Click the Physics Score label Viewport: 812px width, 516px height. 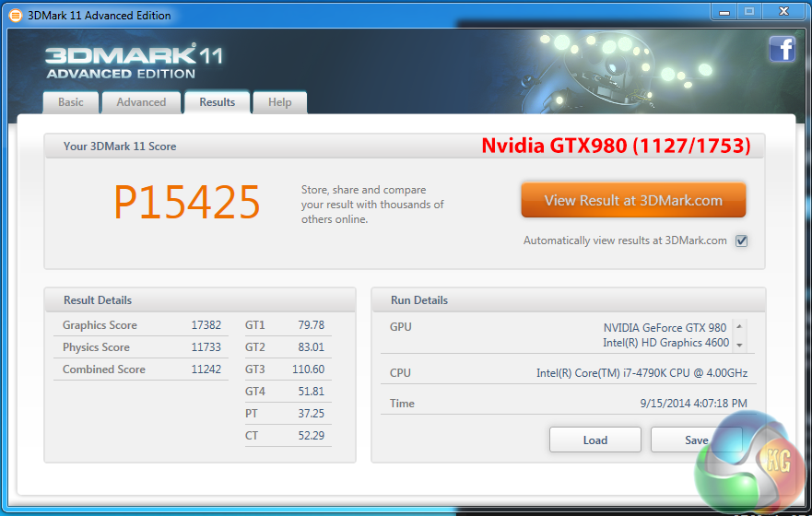tap(96, 347)
